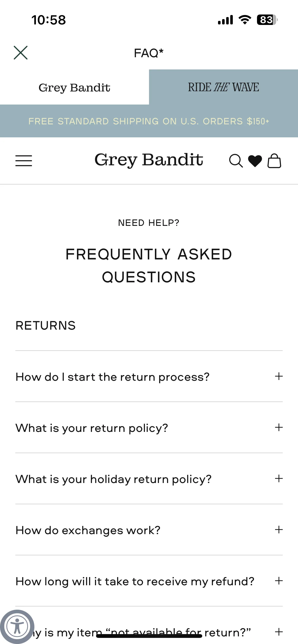Tap the free standard shipping banner
The height and width of the screenshot is (644, 298).
click(x=149, y=121)
